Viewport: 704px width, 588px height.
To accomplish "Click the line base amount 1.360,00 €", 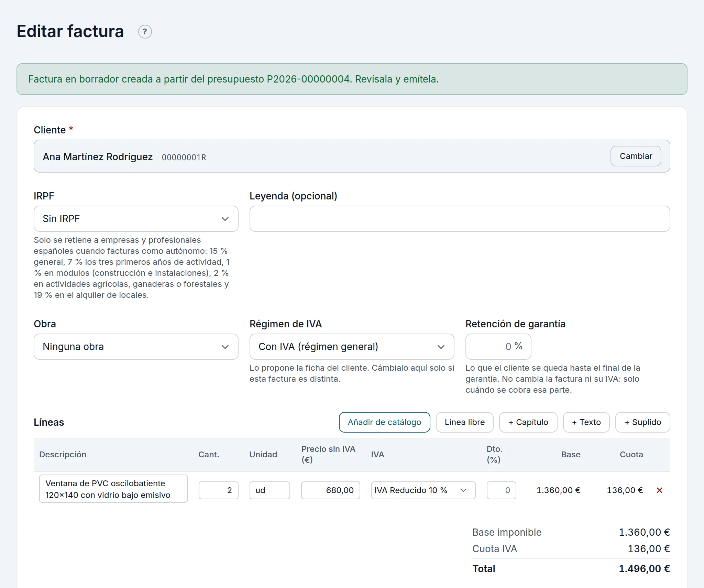I will 558,490.
